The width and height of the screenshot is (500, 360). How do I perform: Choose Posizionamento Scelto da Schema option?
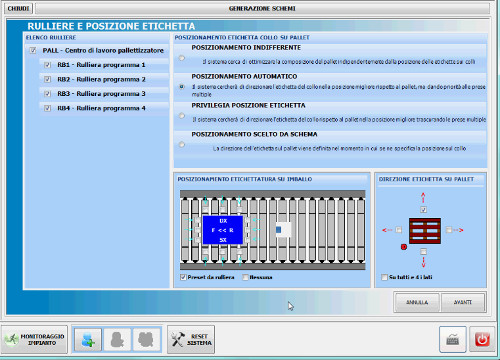(182, 145)
